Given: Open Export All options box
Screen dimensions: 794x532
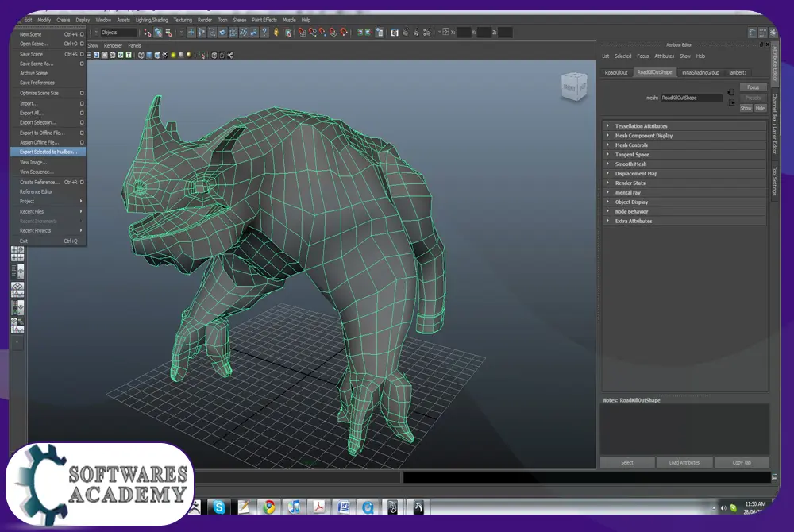Looking at the screenshot, I should (x=82, y=113).
